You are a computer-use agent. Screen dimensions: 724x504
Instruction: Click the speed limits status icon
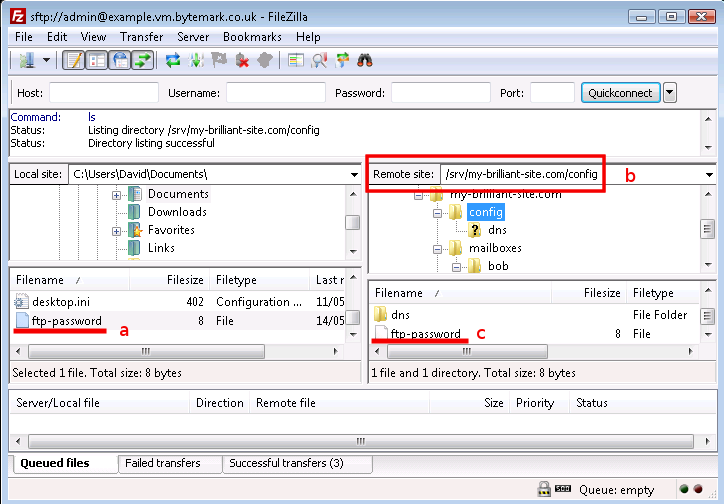(562, 489)
